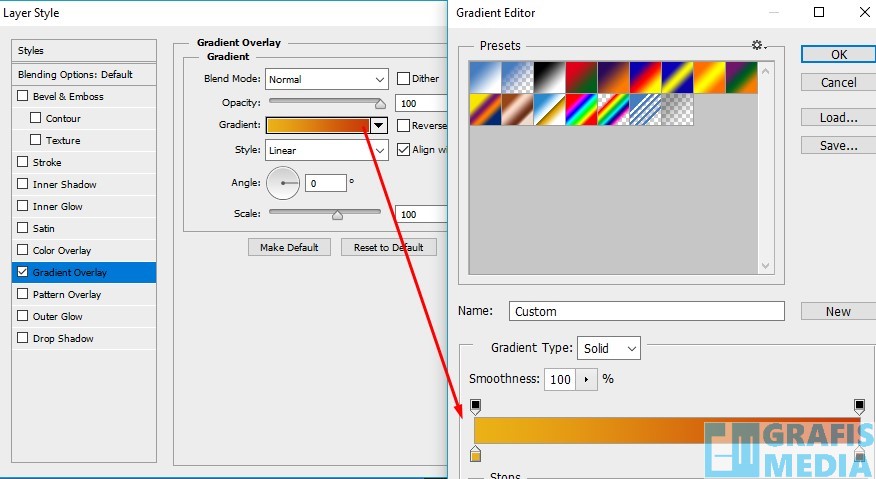This screenshot has width=876, height=479.
Task: Click the gradient Name text field
Action: tap(646, 311)
